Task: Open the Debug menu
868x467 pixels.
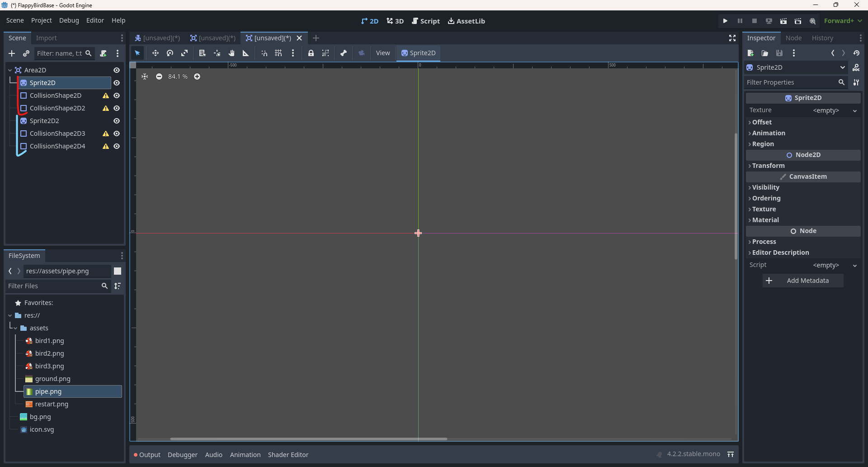Action: tap(69, 20)
